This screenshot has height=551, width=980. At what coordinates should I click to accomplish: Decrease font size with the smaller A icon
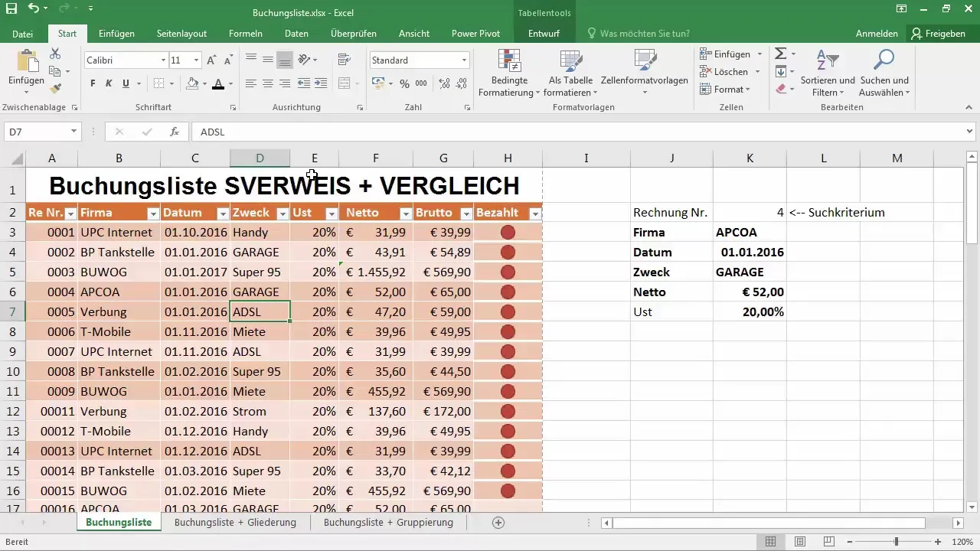point(227,60)
